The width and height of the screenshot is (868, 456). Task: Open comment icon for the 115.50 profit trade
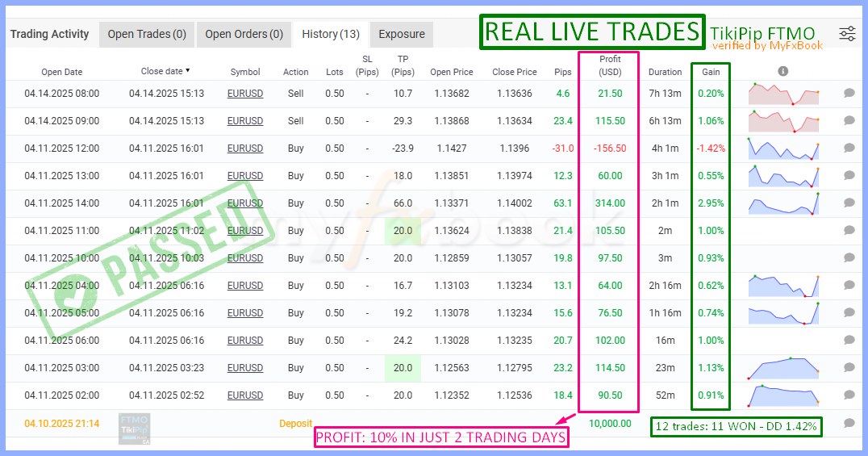[849, 121]
